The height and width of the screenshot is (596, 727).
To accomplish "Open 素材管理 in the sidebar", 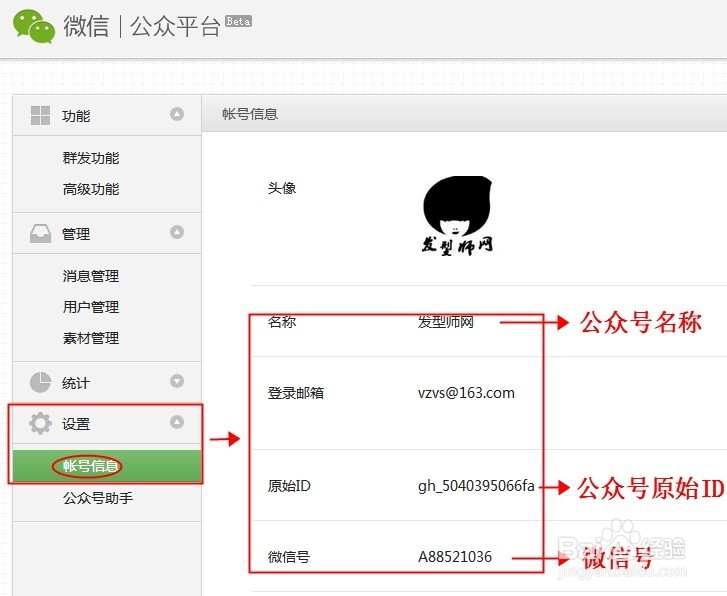I will click(91, 338).
